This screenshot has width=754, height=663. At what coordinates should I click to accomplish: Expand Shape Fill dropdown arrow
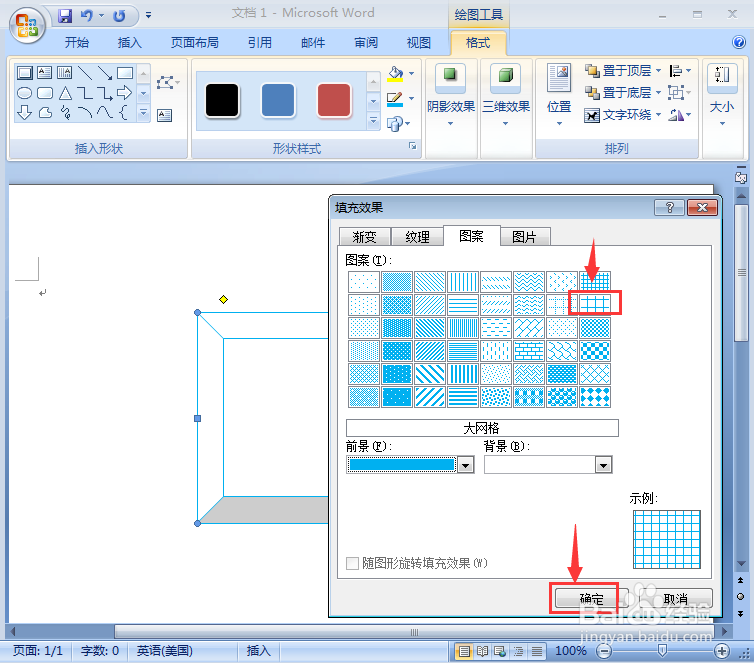[x=412, y=74]
